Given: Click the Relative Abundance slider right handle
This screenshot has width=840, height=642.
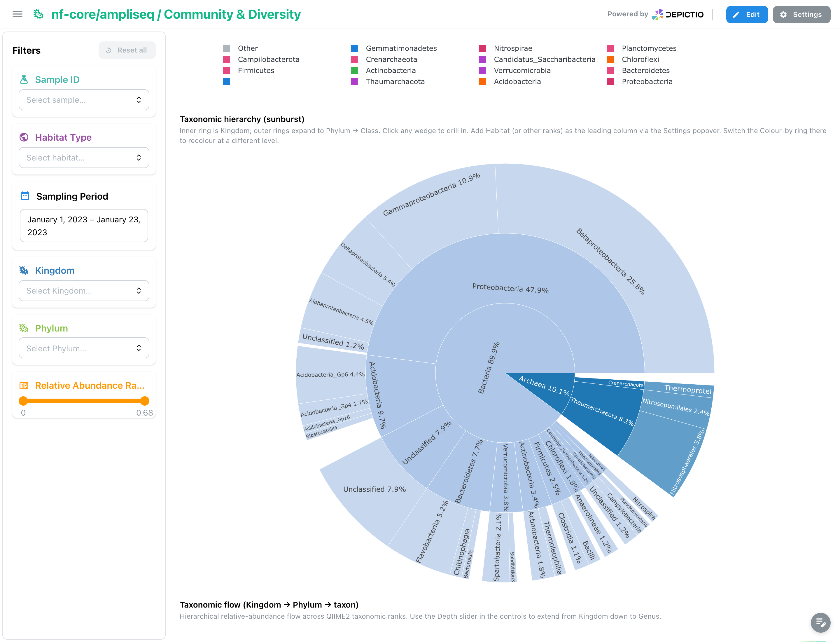Looking at the screenshot, I should [x=144, y=401].
